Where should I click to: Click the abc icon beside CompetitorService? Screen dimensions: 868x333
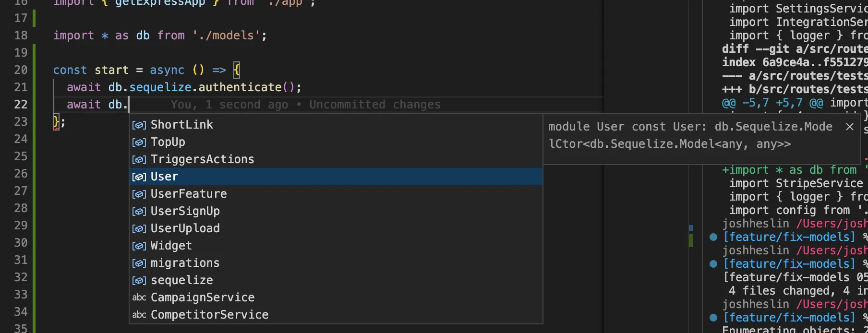click(139, 315)
